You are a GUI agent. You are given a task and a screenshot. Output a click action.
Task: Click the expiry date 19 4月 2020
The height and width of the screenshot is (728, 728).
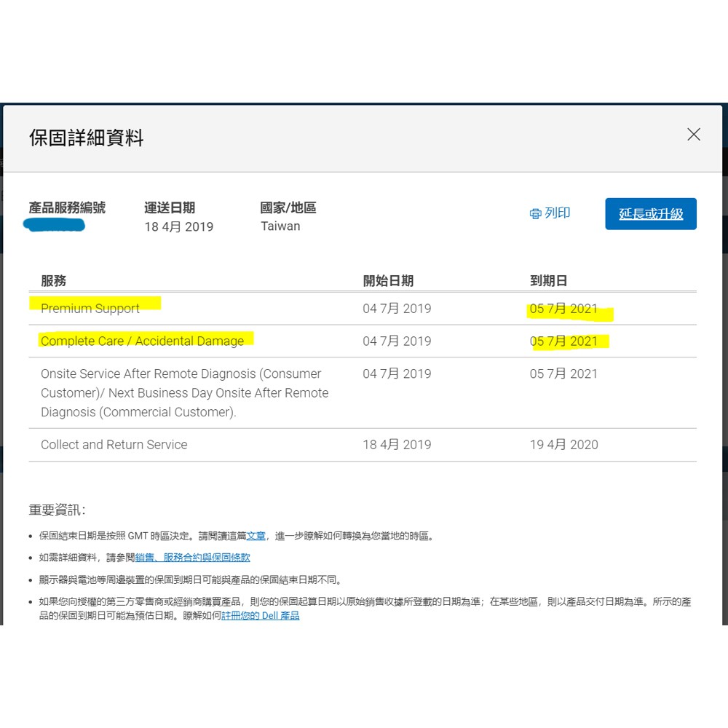pos(563,445)
